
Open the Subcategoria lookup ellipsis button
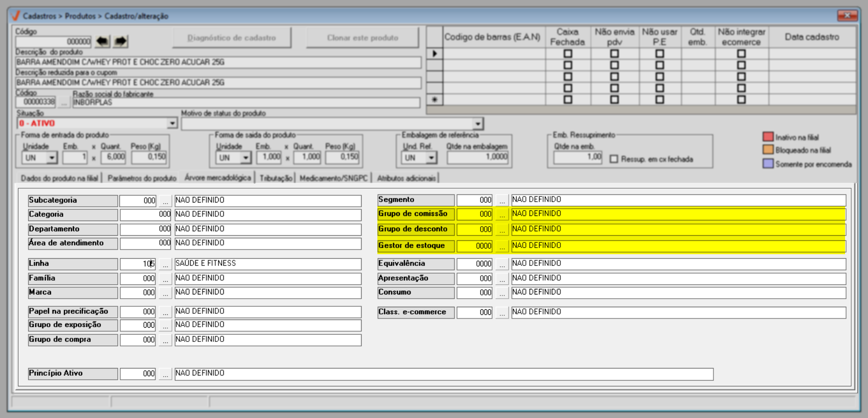click(x=165, y=201)
